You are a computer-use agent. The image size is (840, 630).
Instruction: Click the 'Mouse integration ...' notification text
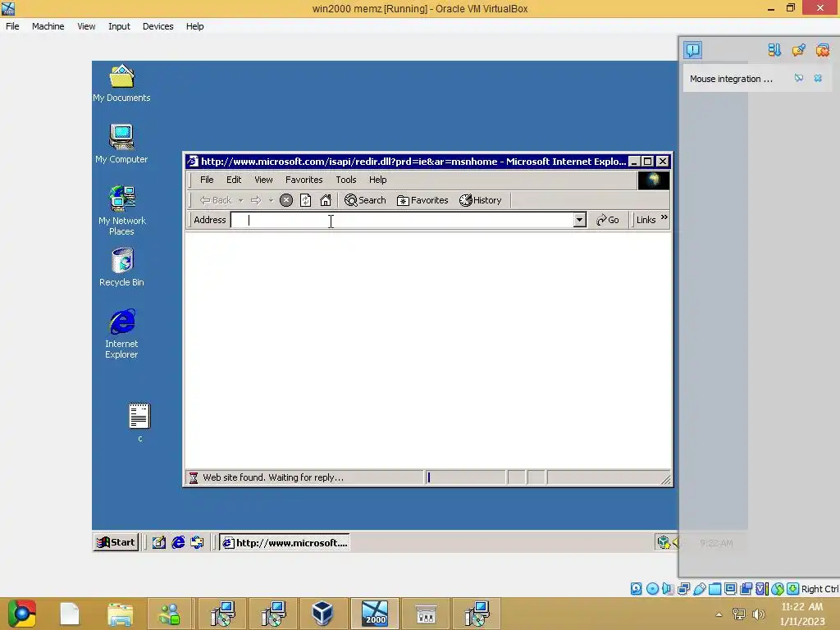click(731, 79)
